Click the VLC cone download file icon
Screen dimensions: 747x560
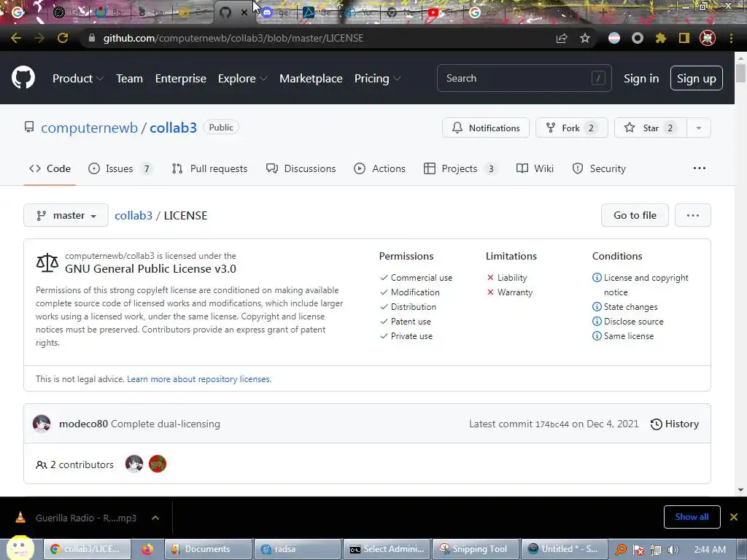(20, 518)
